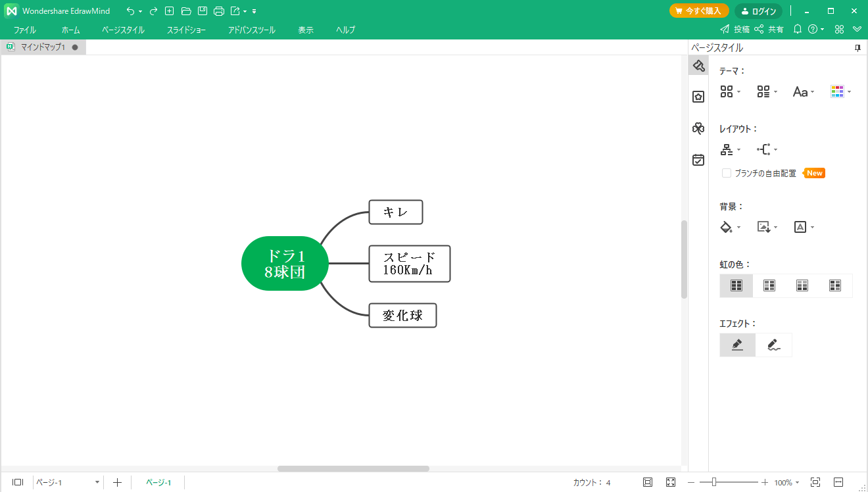Select the ドラ1 8球団 central node
Screen dimensions: 868x492
pos(285,263)
